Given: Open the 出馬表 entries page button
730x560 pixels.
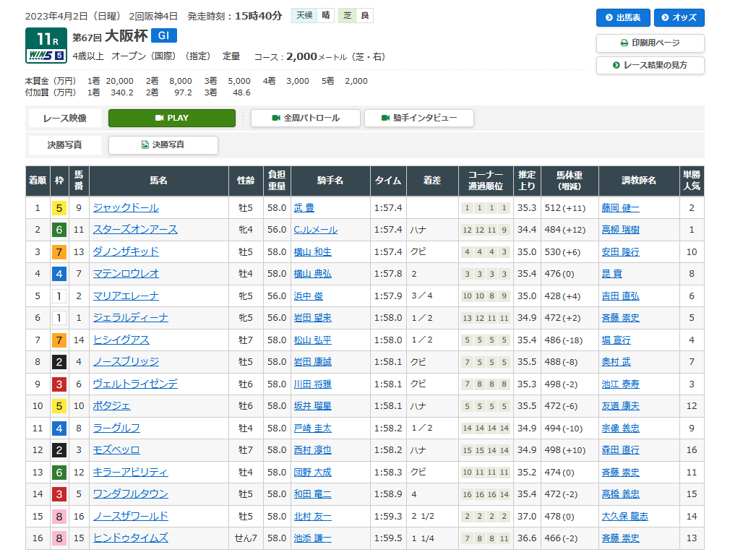Looking at the screenshot, I should (623, 17).
